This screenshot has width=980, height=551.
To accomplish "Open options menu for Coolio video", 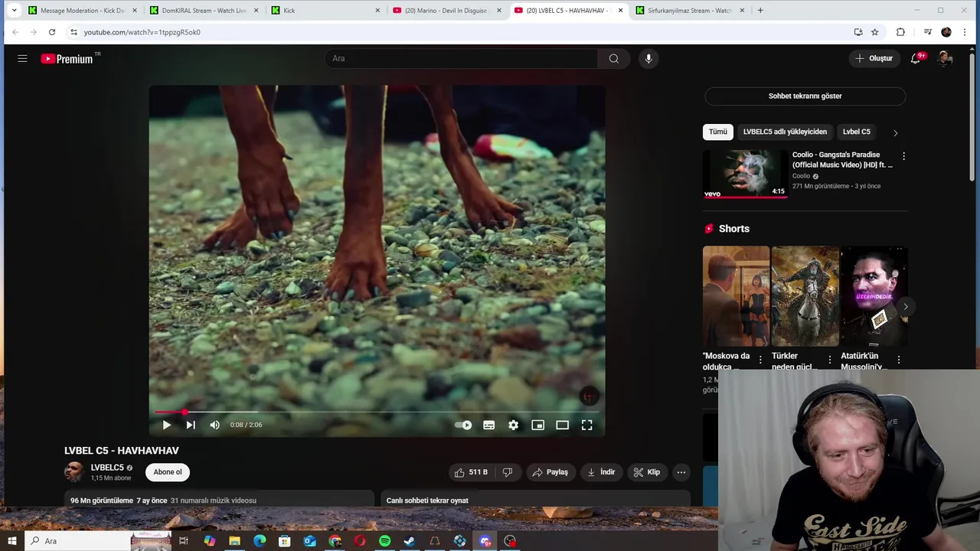I will pos(903,156).
